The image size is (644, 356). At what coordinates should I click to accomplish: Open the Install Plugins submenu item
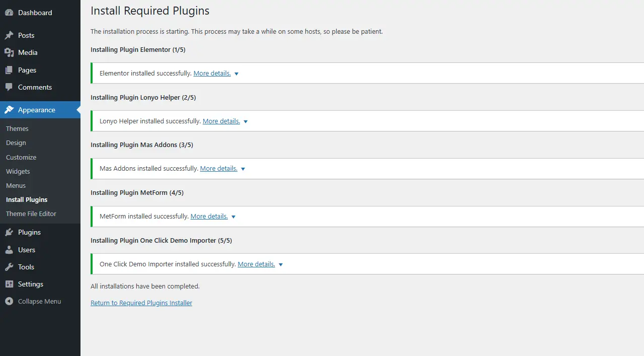pyautogui.click(x=27, y=200)
